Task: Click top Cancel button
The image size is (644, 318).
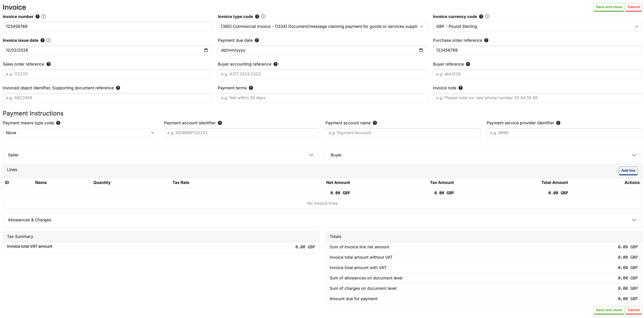Action: pos(633,7)
